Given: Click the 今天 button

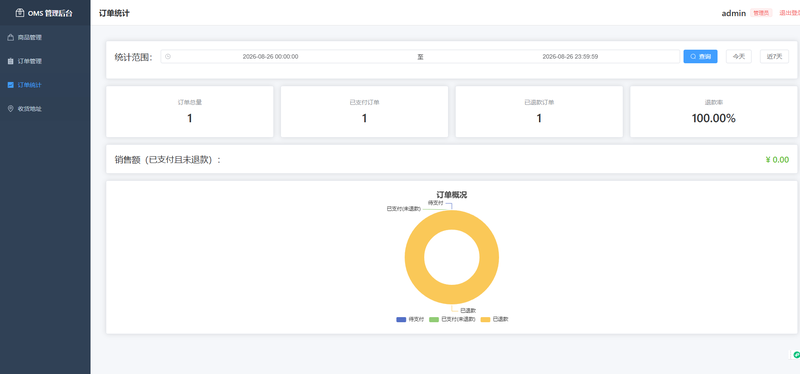Looking at the screenshot, I should (738, 57).
